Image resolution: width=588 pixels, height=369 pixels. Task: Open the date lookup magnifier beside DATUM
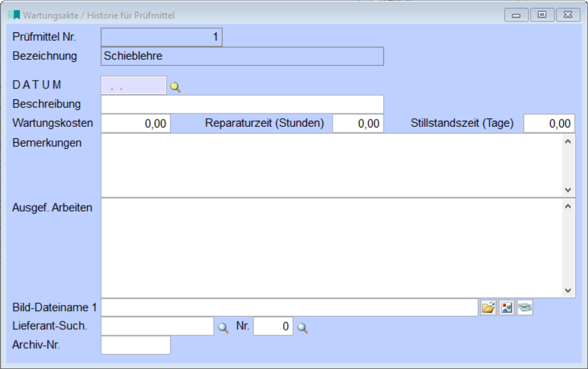pos(175,87)
